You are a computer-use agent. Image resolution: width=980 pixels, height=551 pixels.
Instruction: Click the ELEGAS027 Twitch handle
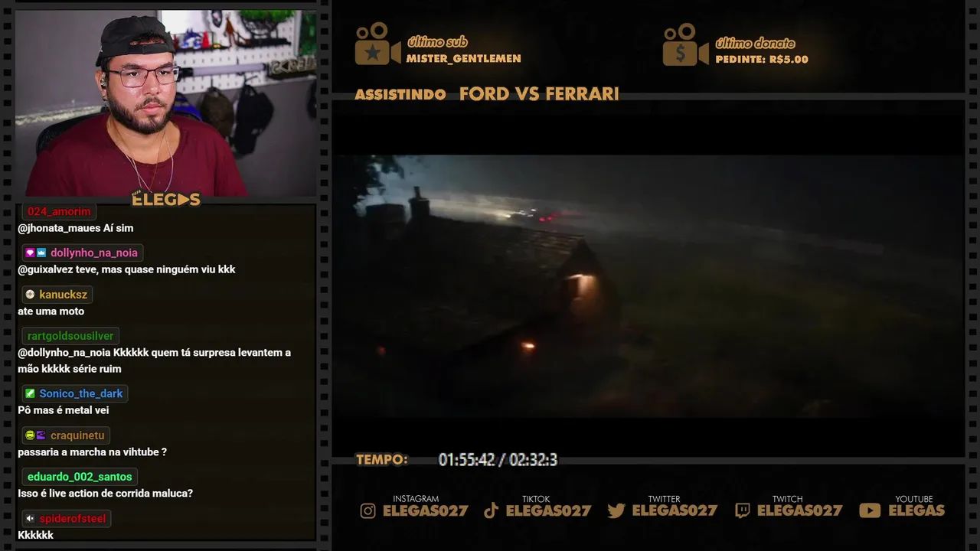799,511
